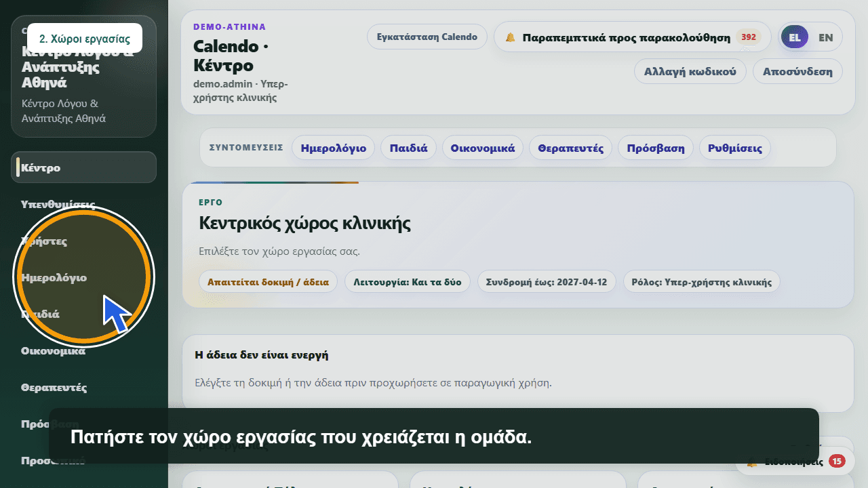Open the Θεραπευτές shortcut chip
868x488 pixels.
(x=571, y=148)
